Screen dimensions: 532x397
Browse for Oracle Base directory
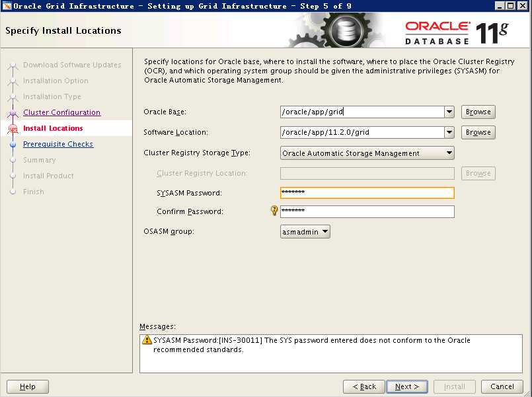[478, 112]
